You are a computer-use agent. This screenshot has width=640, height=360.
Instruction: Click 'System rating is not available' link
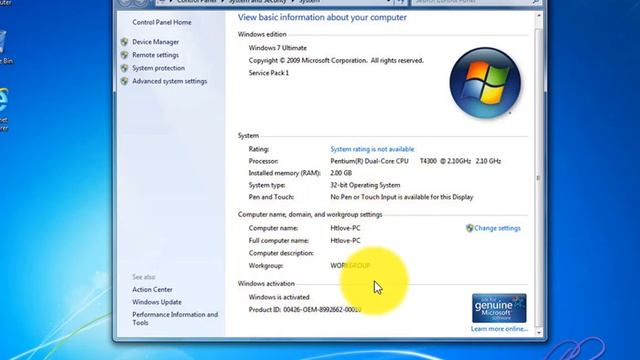[x=372, y=149]
